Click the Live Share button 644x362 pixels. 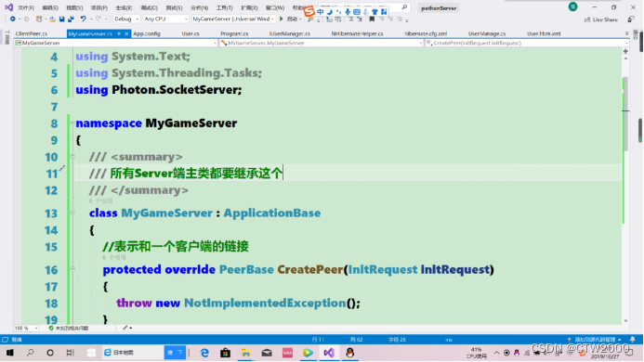coord(601,19)
